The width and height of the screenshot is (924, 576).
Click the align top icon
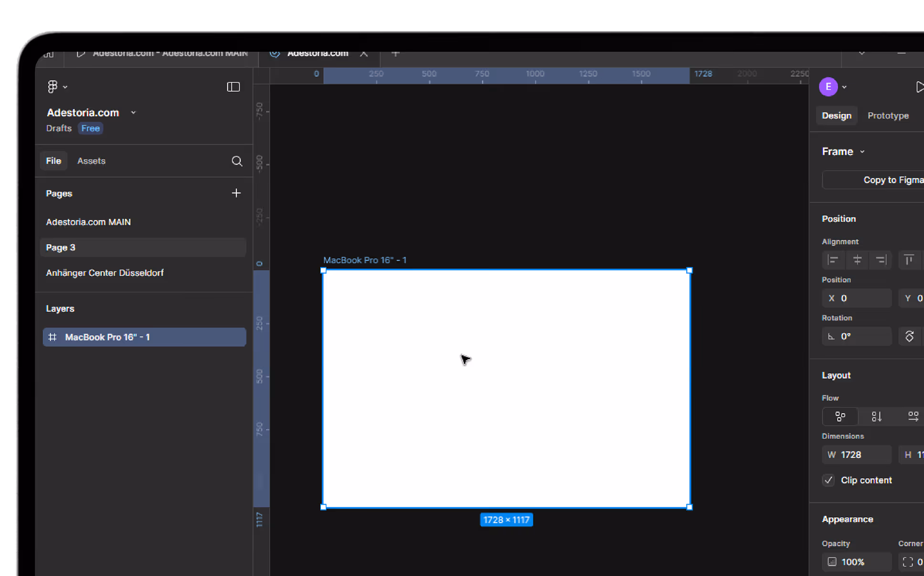(909, 260)
